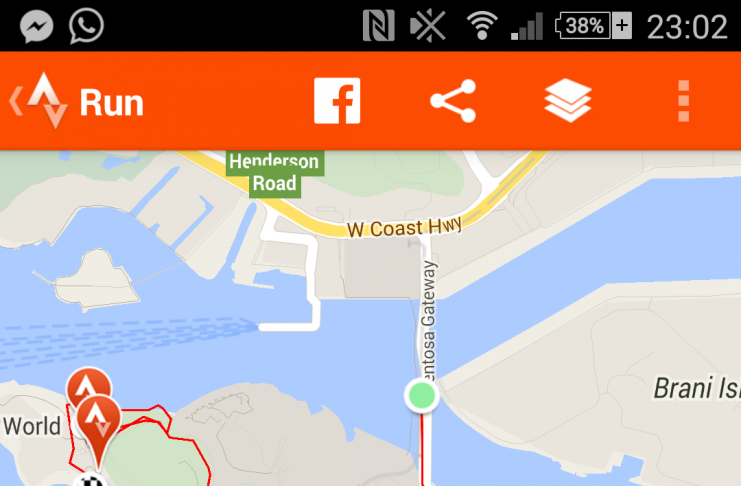Viewport: 741px width, 486px height.
Task: Tap the Brani Island label
Action: coord(697,388)
